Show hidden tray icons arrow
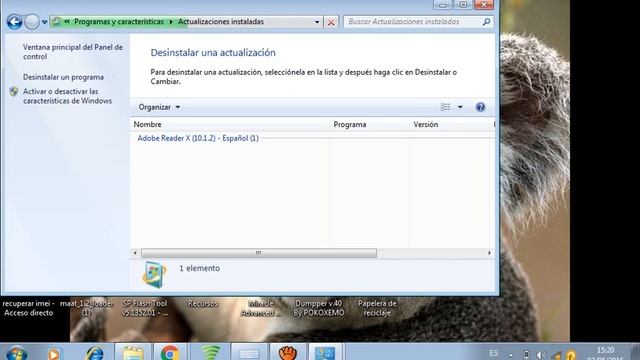This screenshot has width=640, height=360. tap(511, 355)
